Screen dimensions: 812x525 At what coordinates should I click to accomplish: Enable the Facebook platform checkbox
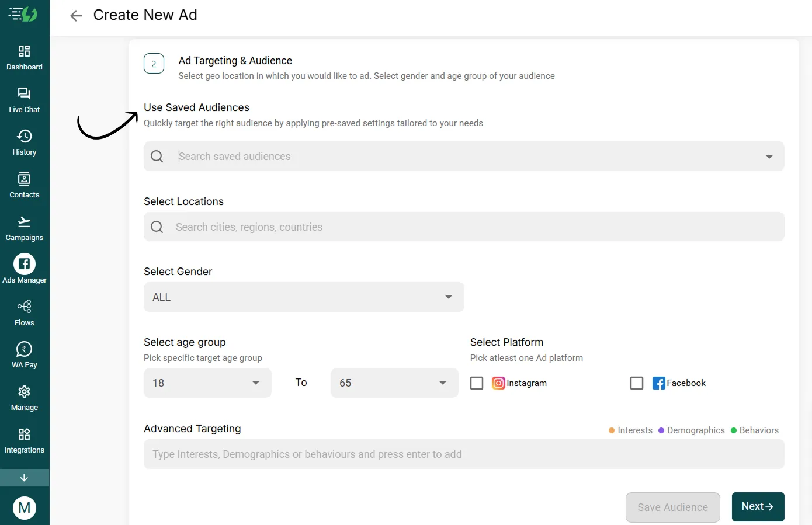636,383
